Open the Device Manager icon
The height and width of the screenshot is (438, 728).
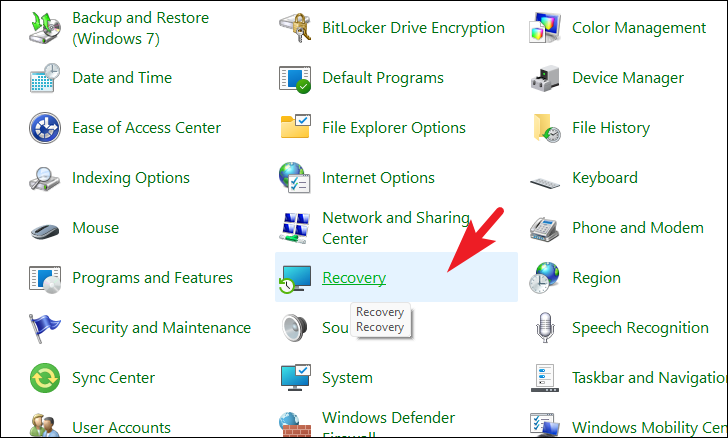point(545,78)
